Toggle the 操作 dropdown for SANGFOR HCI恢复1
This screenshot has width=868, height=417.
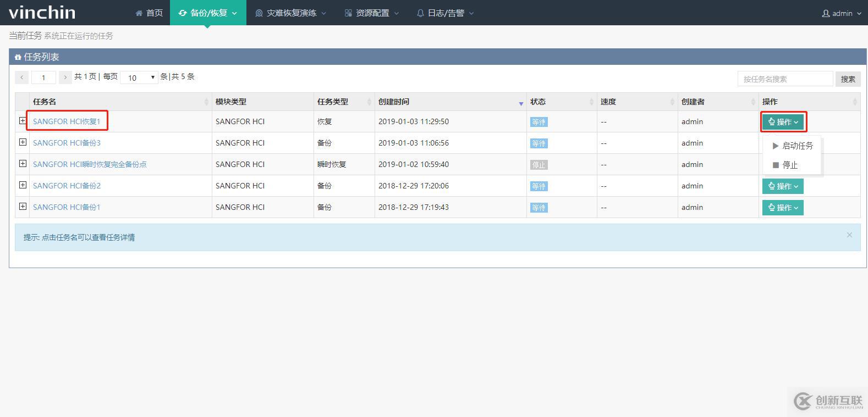pos(783,122)
